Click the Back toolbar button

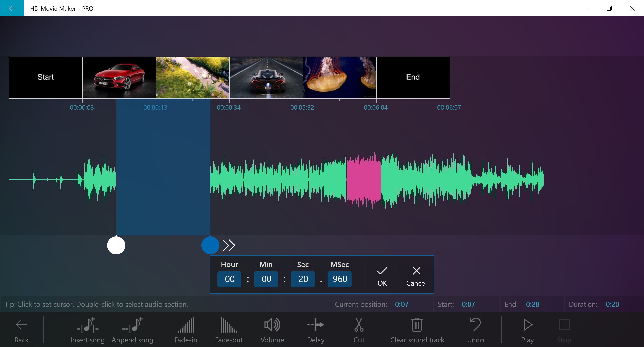21,330
